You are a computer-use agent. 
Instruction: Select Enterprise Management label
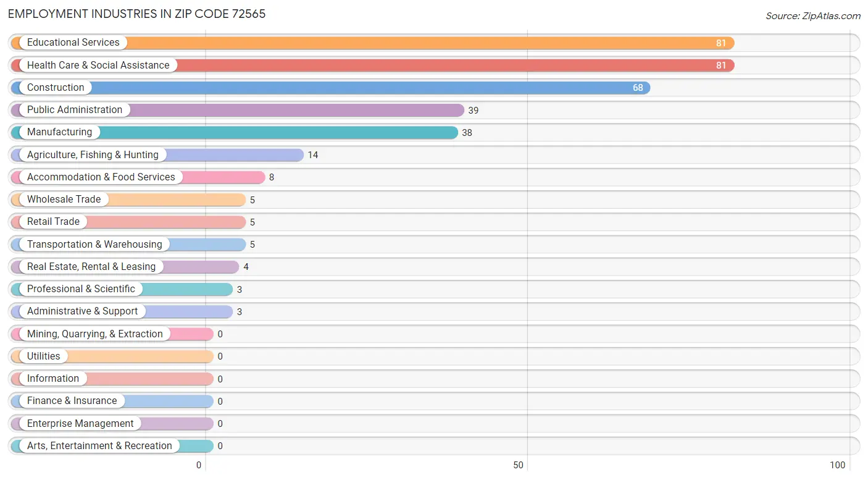coord(80,424)
